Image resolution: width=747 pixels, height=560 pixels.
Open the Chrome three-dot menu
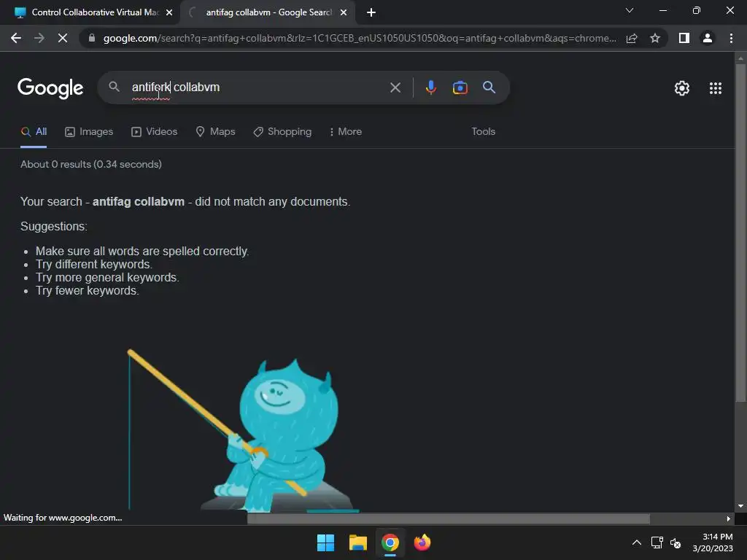tap(731, 38)
